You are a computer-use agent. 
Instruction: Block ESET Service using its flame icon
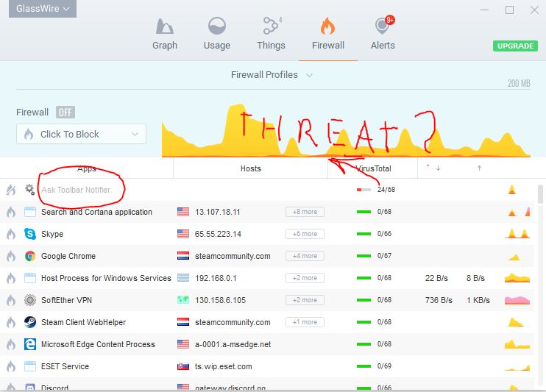11,366
